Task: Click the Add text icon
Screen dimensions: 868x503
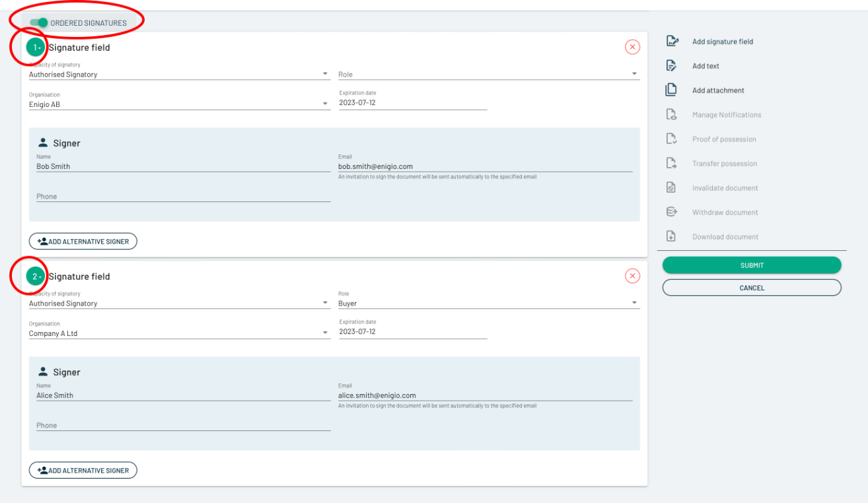Action: [x=671, y=66]
